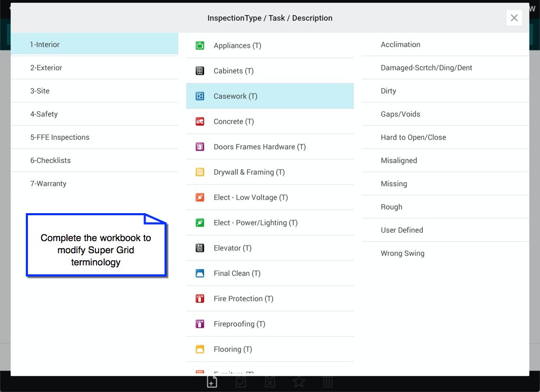Close the InspectionType dialog
The width and height of the screenshot is (540, 392).
[x=514, y=18]
